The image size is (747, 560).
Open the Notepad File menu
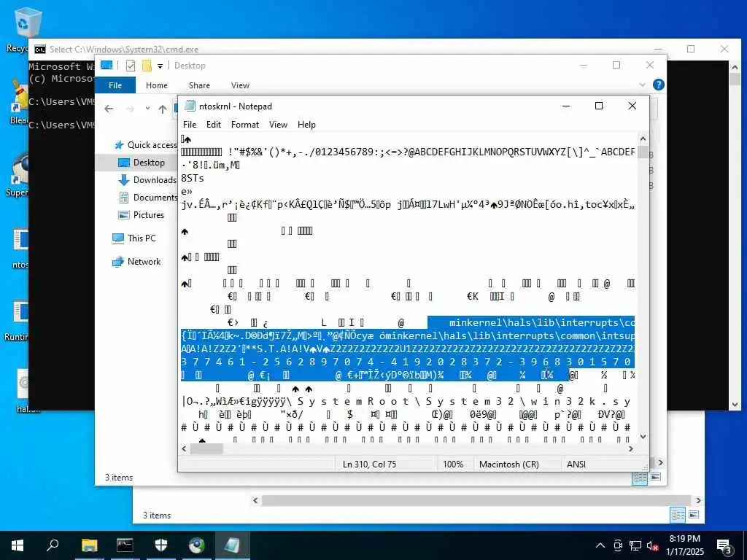point(189,124)
